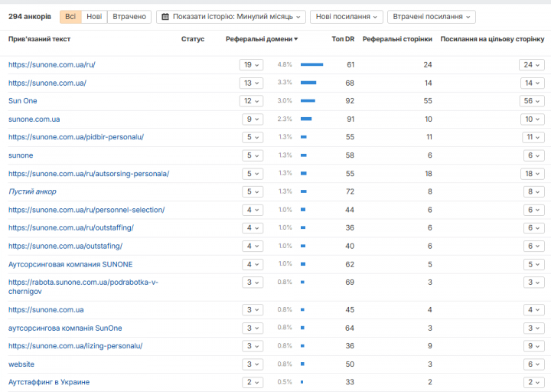Expand target links 5 for Аутсорсинговая компания
The height and width of the screenshot is (392, 551).
point(534,264)
